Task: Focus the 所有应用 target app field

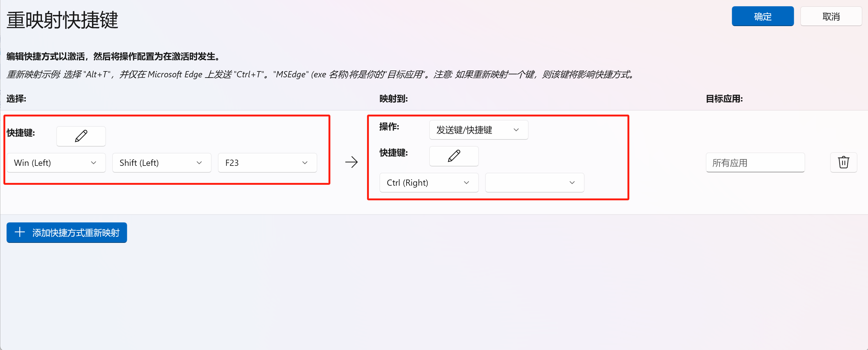Action: [x=755, y=163]
